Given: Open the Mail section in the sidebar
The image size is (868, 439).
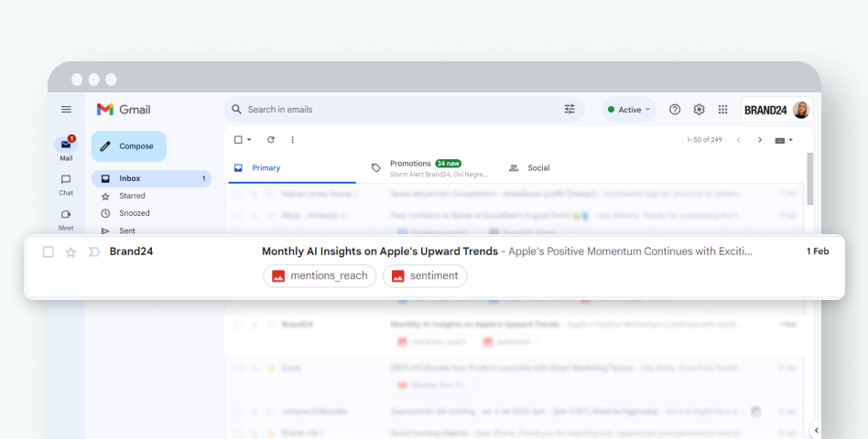Looking at the screenshot, I should pyautogui.click(x=66, y=149).
